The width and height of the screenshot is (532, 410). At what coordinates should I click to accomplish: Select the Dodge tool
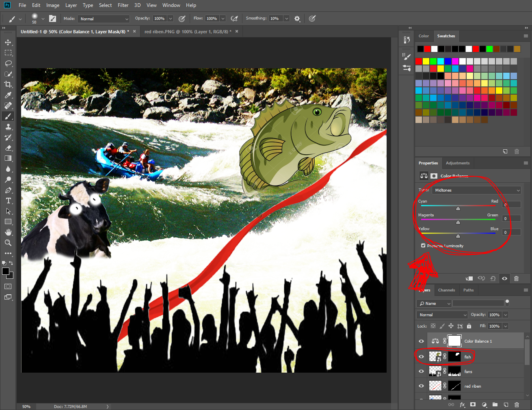point(8,179)
